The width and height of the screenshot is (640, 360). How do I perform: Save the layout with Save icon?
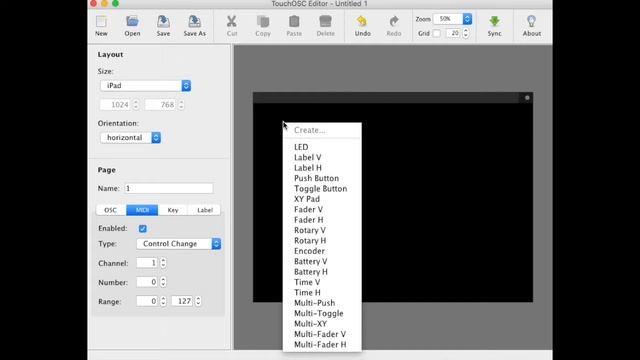(x=163, y=26)
